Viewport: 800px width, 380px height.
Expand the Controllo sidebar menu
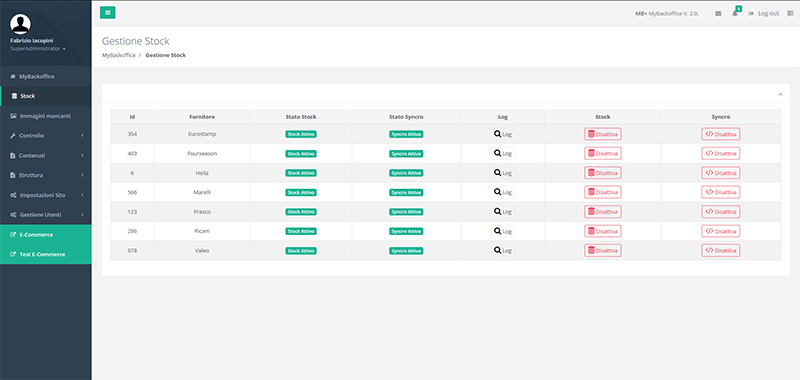(46, 136)
